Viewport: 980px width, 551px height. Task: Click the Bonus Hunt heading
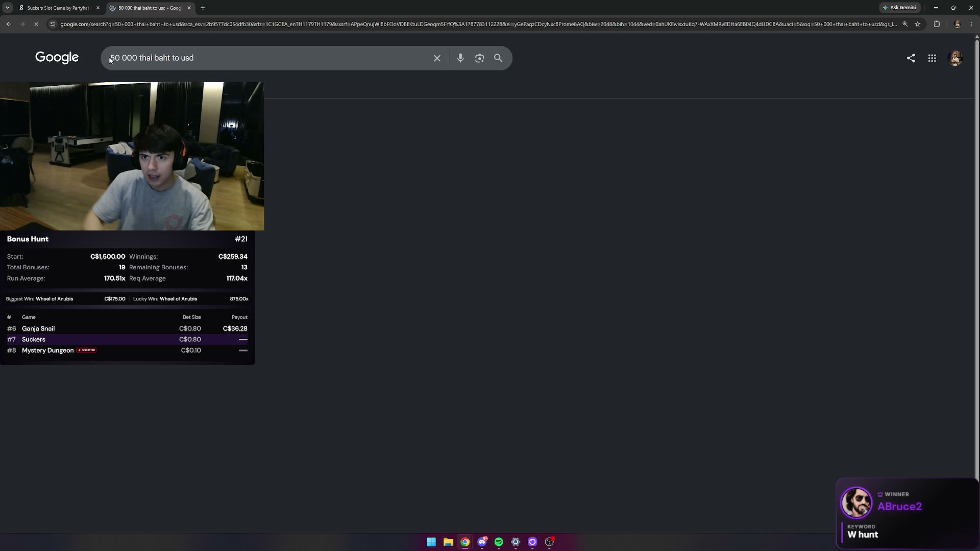tap(28, 239)
